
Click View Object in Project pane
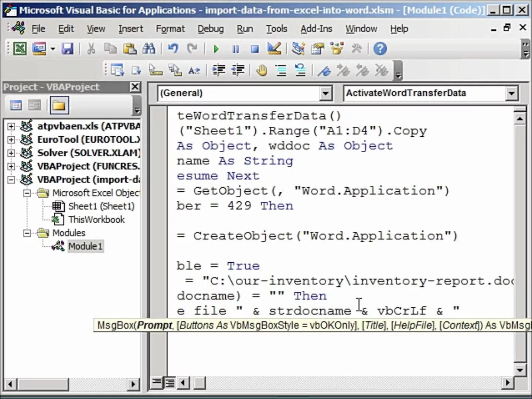(34, 106)
